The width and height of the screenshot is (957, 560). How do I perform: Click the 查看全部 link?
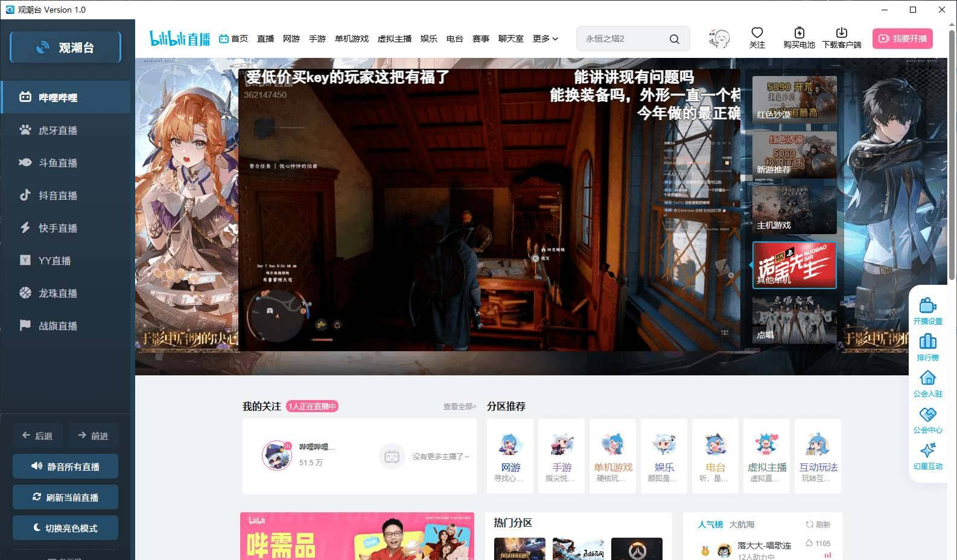(x=460, y=407)
